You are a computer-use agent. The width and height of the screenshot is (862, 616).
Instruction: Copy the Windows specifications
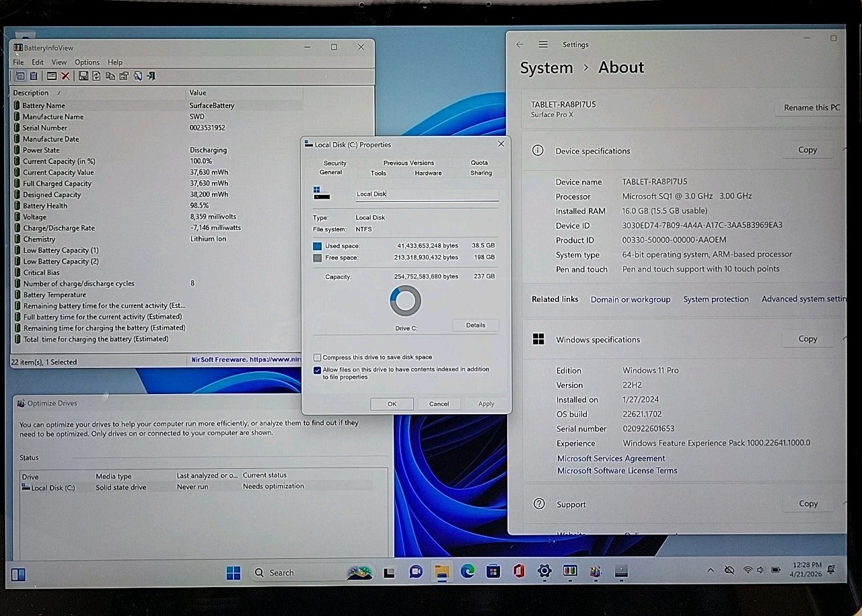pos(807,339)
